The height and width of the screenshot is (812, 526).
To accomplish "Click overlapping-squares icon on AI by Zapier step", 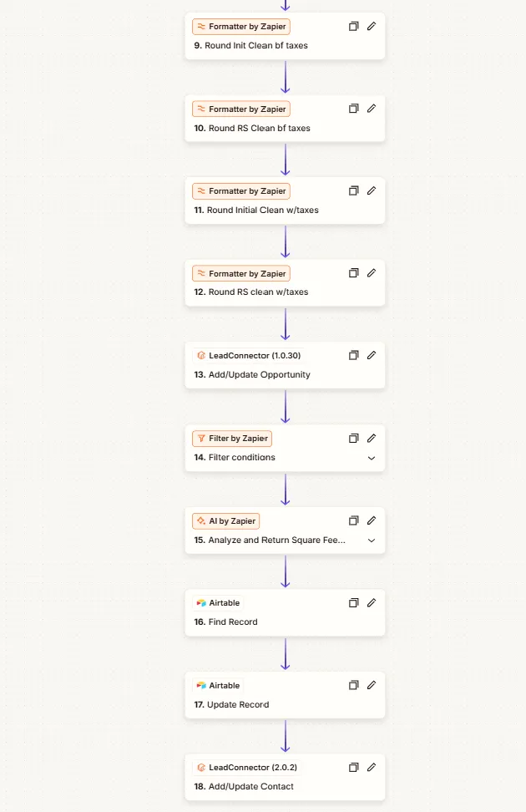I will (353, 520).
